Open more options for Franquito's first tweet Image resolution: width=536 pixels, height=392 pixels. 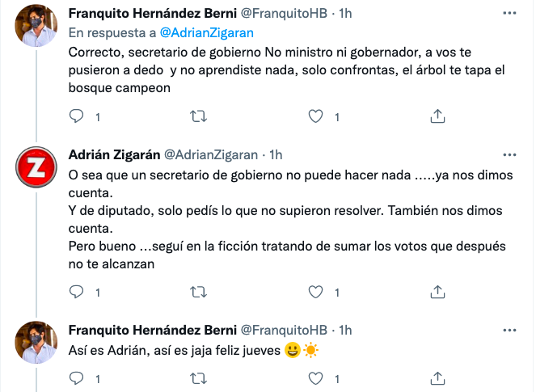coord(508,14)
